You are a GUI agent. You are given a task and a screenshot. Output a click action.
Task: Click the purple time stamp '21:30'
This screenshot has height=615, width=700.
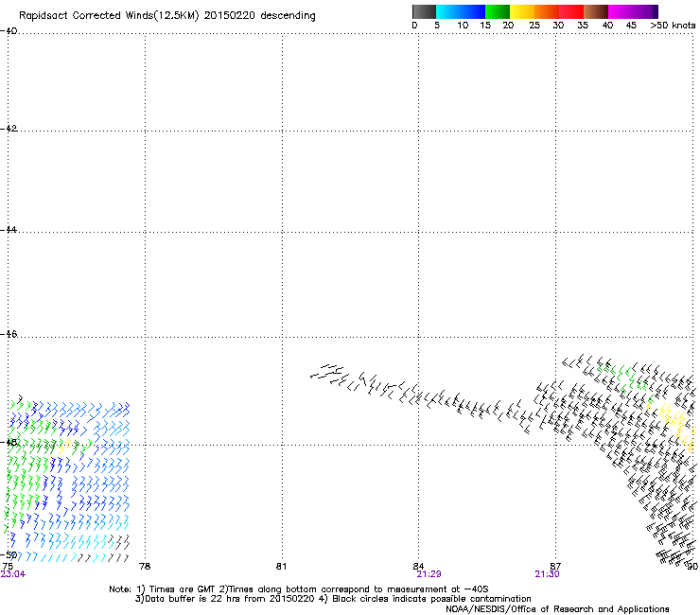point(548,574)
